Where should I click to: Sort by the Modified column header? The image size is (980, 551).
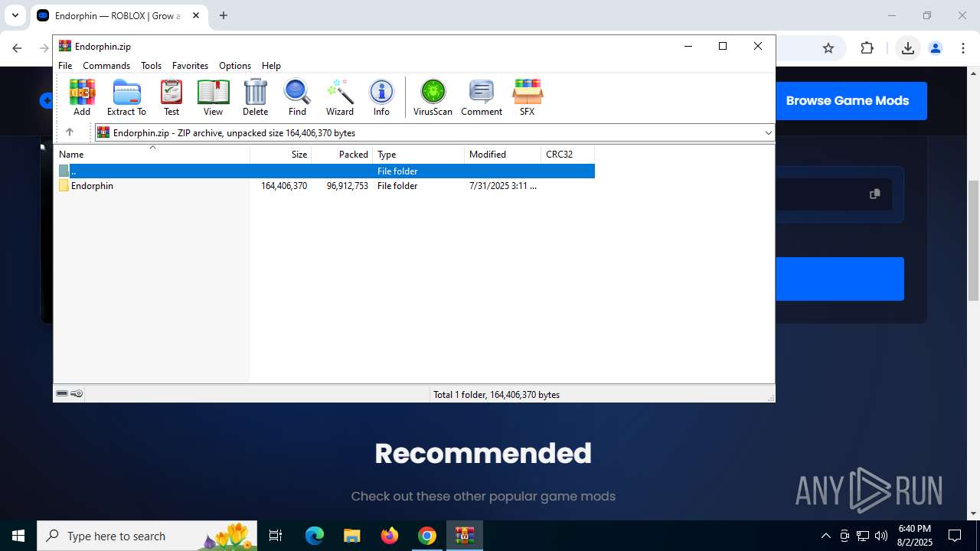pos(503,154)
